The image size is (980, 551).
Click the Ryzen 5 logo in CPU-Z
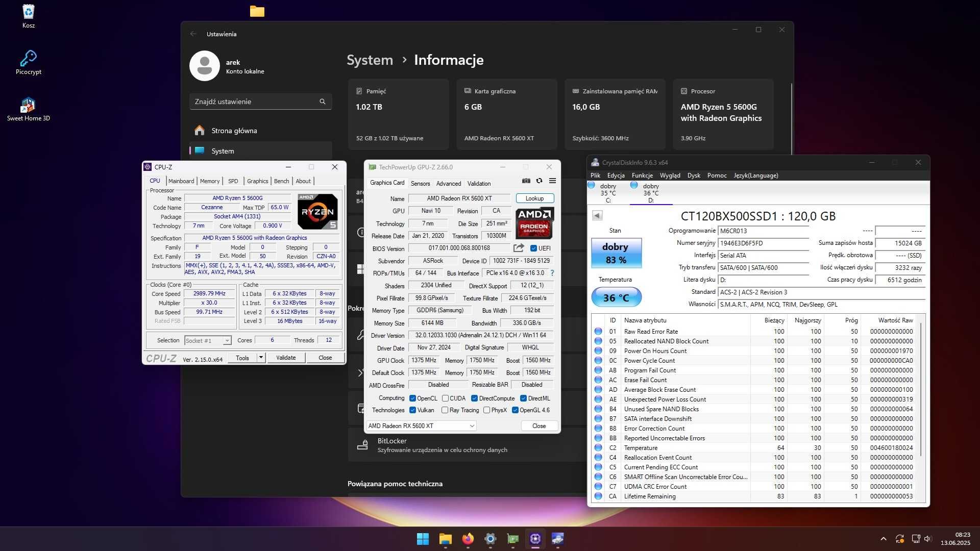tap(317, 211)
